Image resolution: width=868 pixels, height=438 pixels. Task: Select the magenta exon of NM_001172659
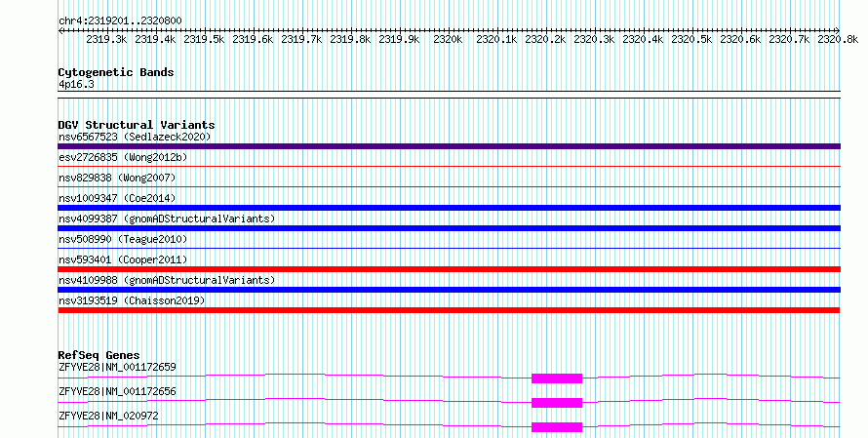[x=557, y=378]
